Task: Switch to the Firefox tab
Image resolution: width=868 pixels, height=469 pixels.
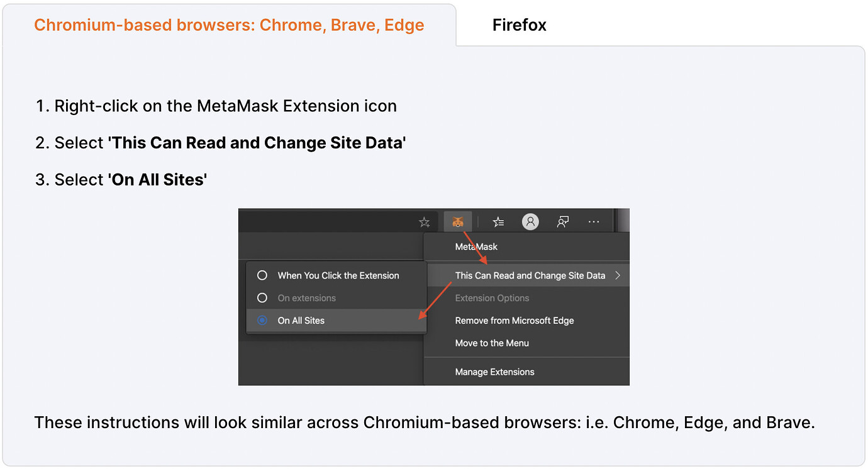Action: [519, 25]
